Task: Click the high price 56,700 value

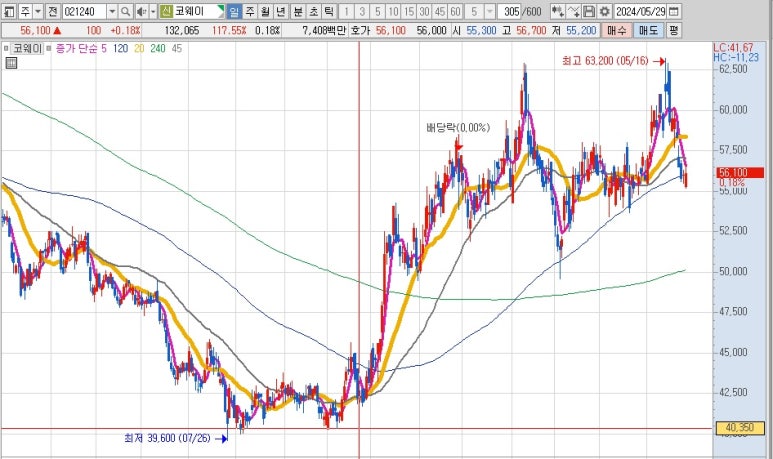Action: click(531, 31)
